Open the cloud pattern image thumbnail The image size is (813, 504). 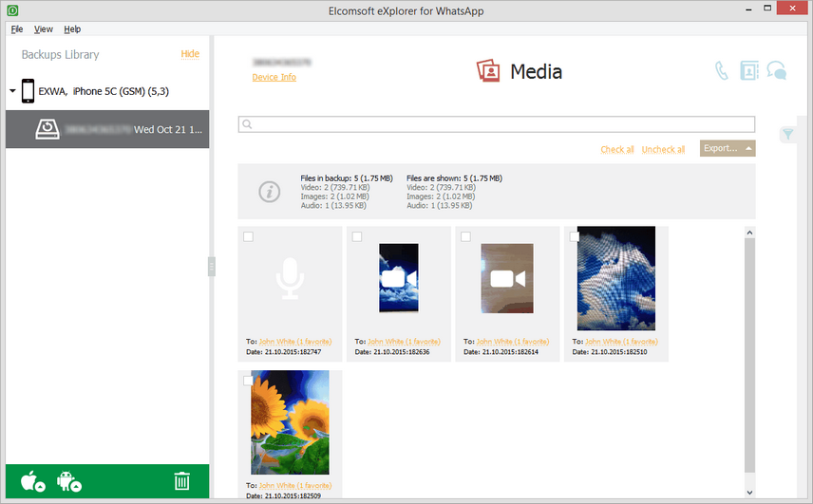pos(616,278)
